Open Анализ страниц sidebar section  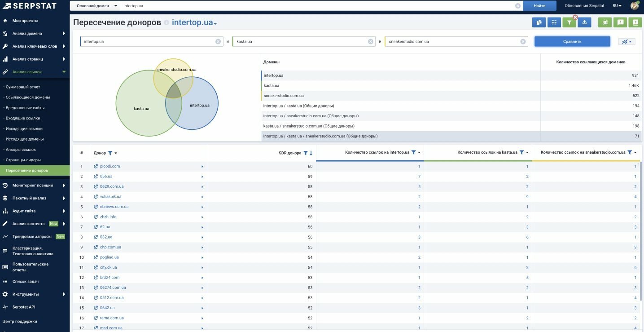[x=35, y=59]
